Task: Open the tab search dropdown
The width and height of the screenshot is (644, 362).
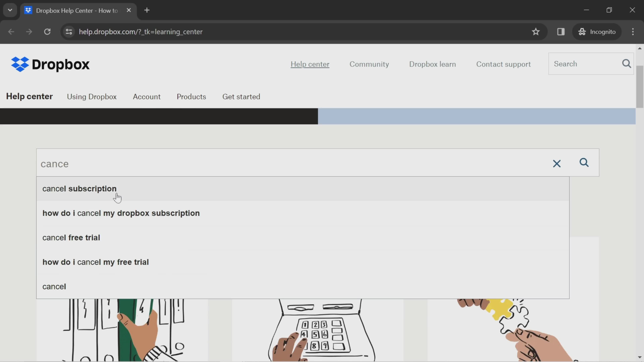Action: click(10, 10)
